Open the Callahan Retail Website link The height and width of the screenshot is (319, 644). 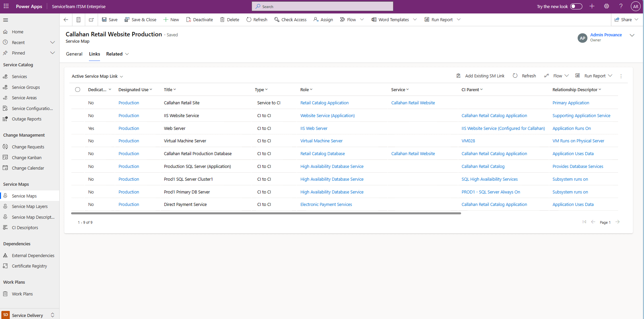pos(413,103)
